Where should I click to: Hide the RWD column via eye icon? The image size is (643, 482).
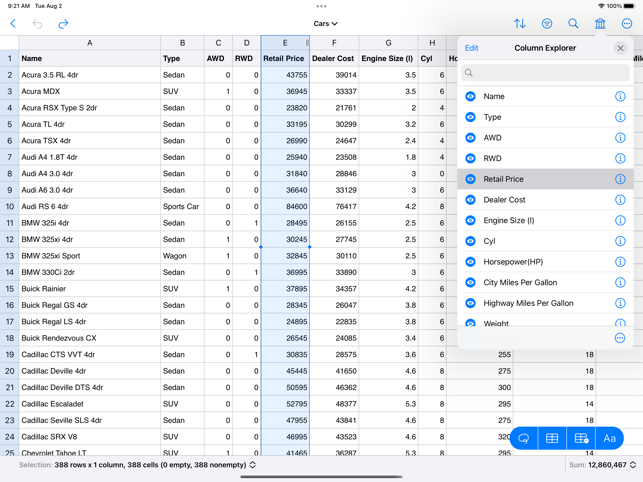point(470,158)
